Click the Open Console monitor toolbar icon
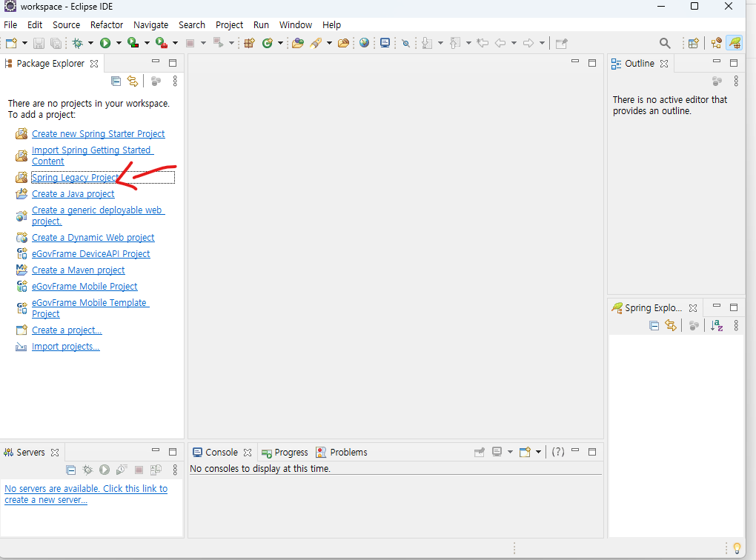Image resolution: width=756 pixels, height=560 pixels. tap(385, 44)
